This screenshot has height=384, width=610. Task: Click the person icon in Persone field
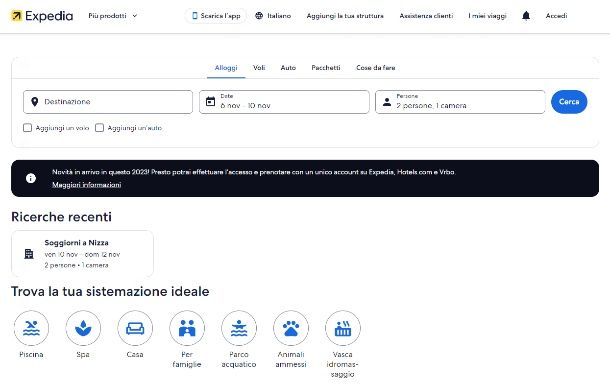point(387,102)
